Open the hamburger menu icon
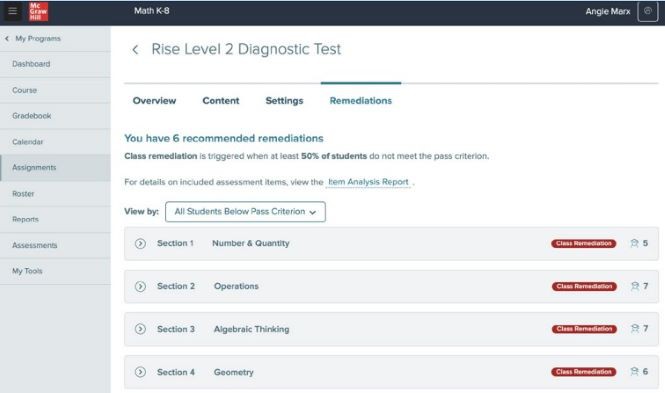The height and width of the screenshot is (393, 665). 13,11
